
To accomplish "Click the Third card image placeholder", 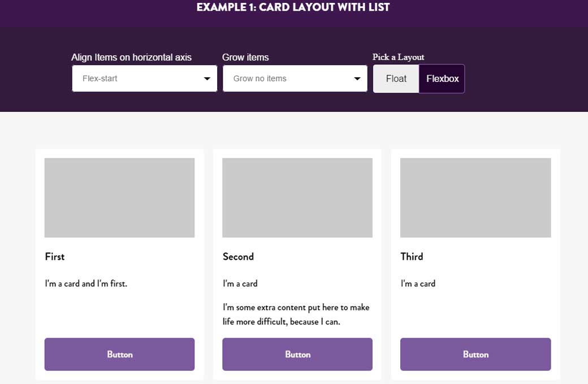I will click(x=475, y=197).
